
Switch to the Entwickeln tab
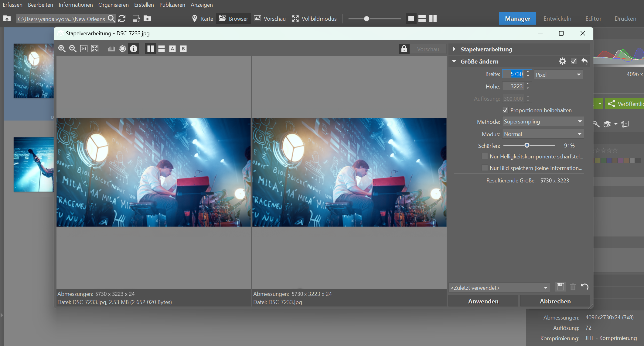point(557,19)
